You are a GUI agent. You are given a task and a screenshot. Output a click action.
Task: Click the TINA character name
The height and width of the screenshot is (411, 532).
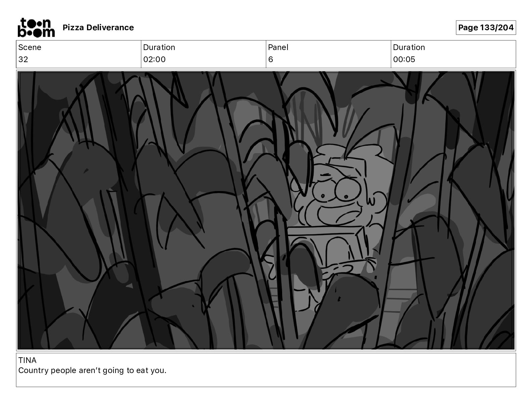coord(27,360)
